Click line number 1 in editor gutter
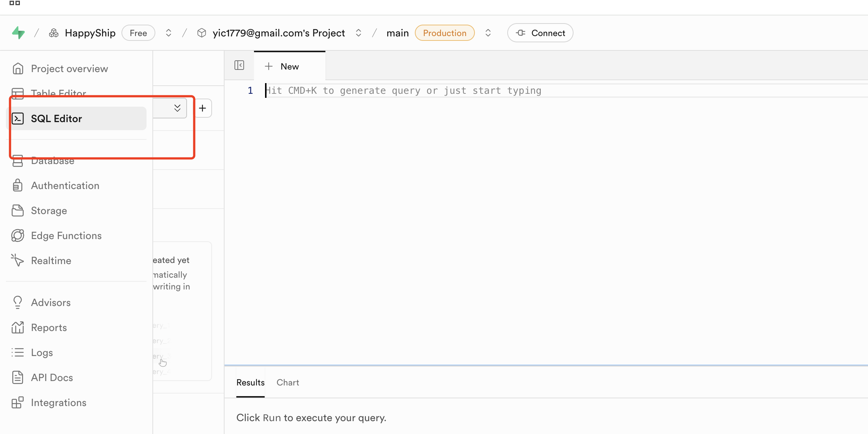The image size is (868, 434). pyautogui.click(x=250, y=90)
